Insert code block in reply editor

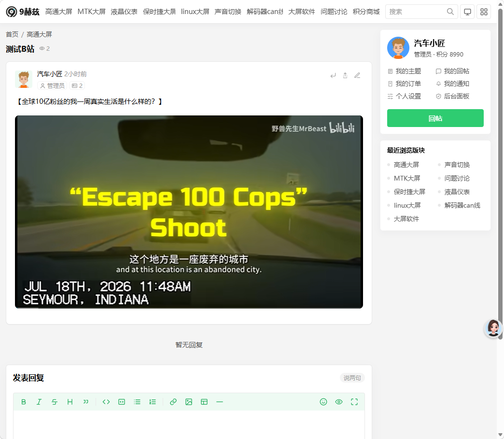click(122, 402)
